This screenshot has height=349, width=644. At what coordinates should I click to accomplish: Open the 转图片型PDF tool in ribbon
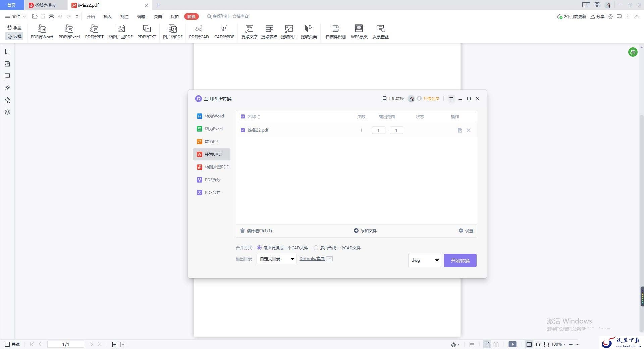[121, 32]
